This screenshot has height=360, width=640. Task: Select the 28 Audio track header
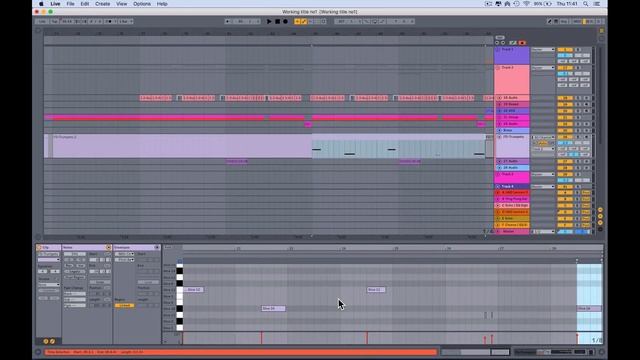click(512, 168)
